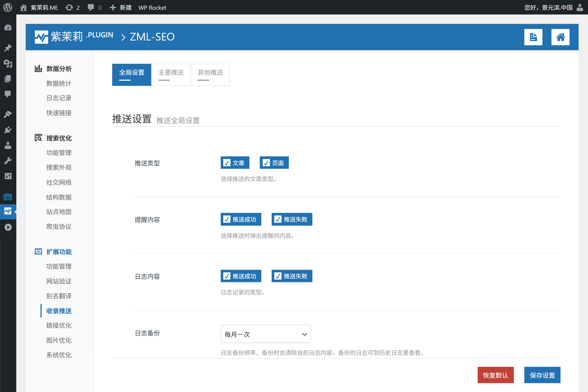This screenshot has width=588, height=392.
Task: Open 结构数据 in sidebar menu
Action: 59,197
